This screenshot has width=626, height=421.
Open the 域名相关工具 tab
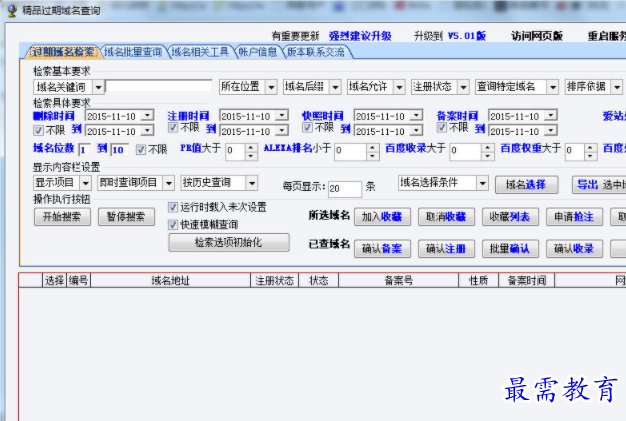click(x=200, y=52)
